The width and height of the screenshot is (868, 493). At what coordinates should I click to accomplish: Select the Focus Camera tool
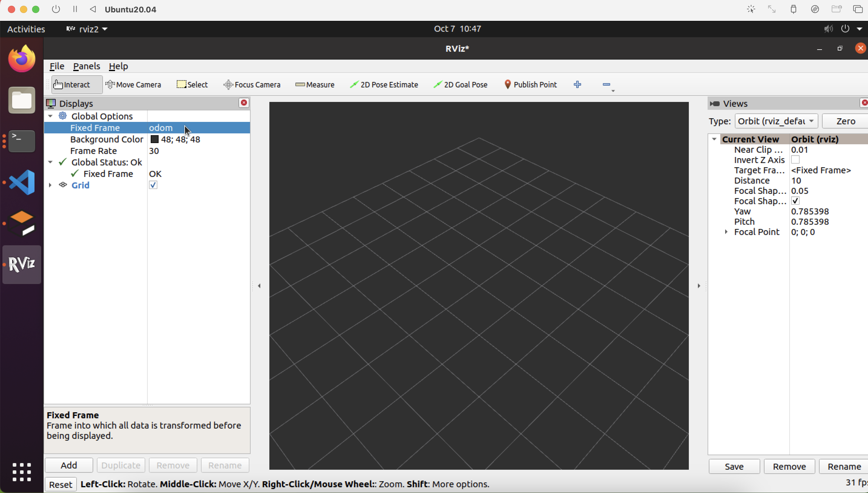coord(252,84)
